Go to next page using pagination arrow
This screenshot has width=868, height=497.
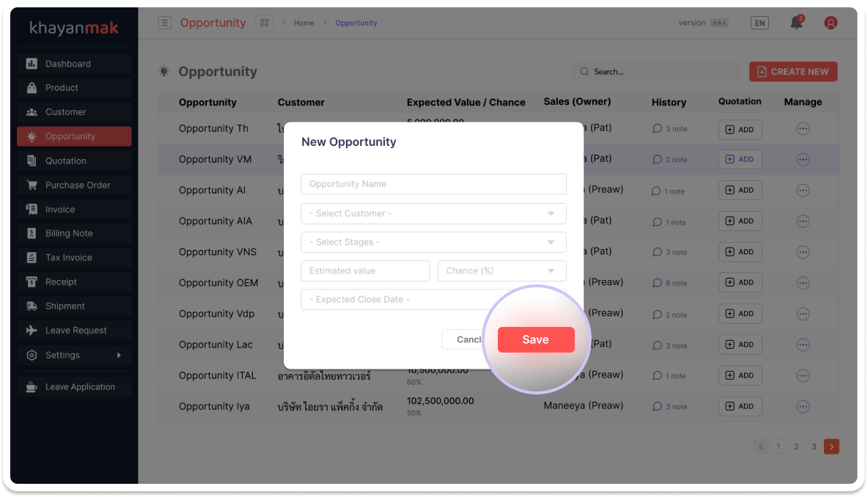point(831,446)
